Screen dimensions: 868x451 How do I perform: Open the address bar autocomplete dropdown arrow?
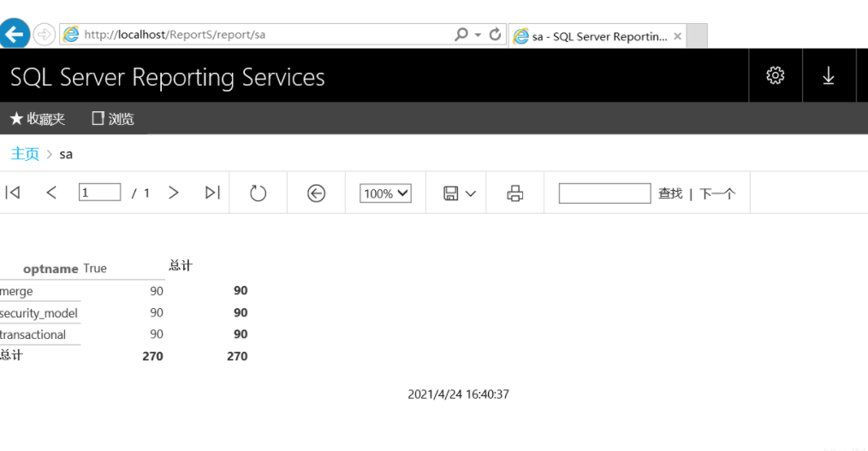(478, 35)
